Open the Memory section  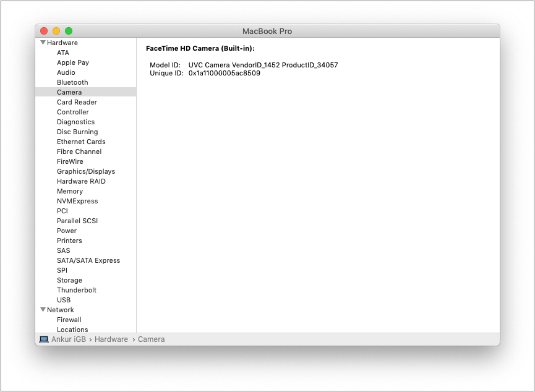click(70, 191)
